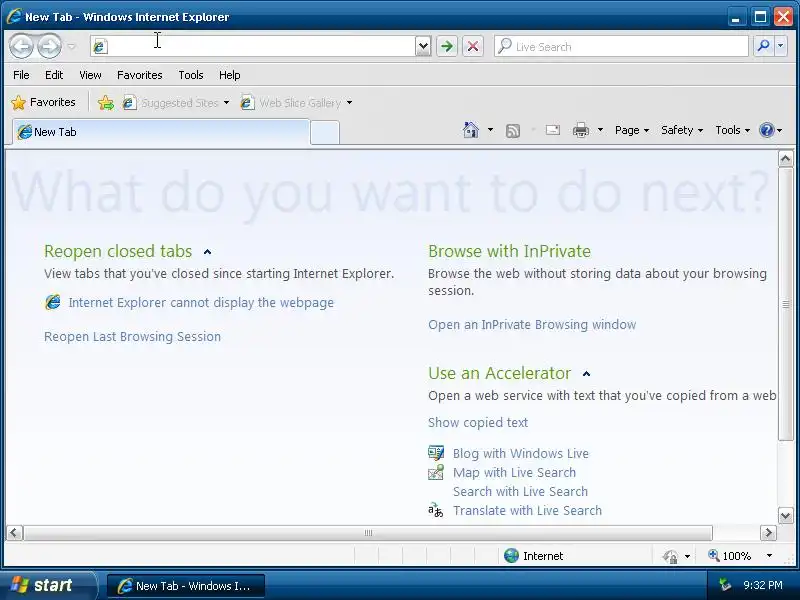Viewport: 800px width, 600px height.
Task: Click the Translate accelerator icon
Action: pyautogui.click(x=436, y=510)
